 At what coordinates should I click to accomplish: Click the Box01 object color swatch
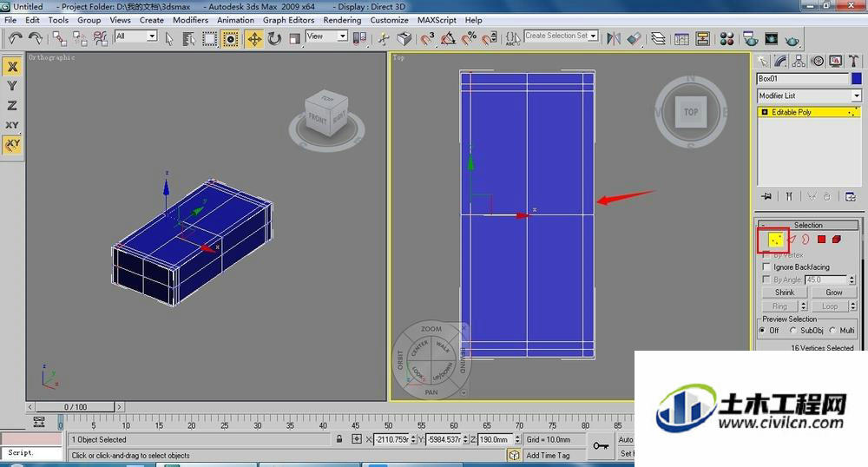pos(857,79)
